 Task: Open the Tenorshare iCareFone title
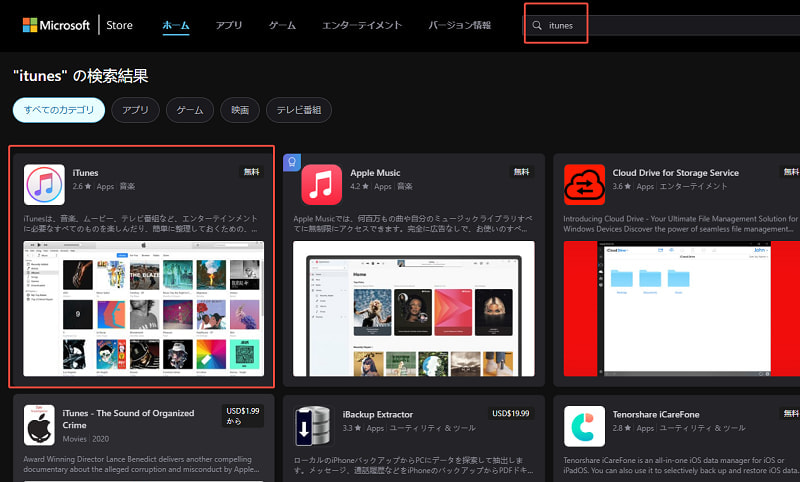pyautogui.click(x=656, y=414)
